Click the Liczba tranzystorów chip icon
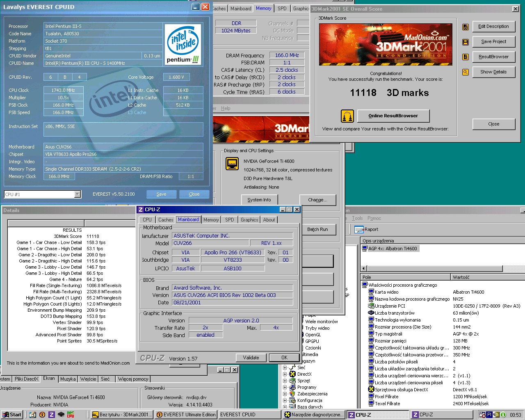Image resolution: width=525 pixels, height=420 pixels. tap(371, 313)
